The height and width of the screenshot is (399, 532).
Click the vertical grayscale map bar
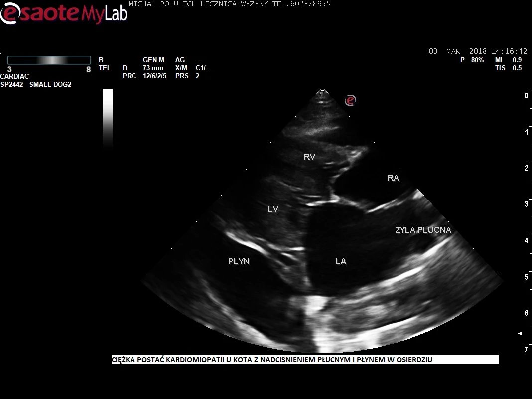[x=108, y=118]
